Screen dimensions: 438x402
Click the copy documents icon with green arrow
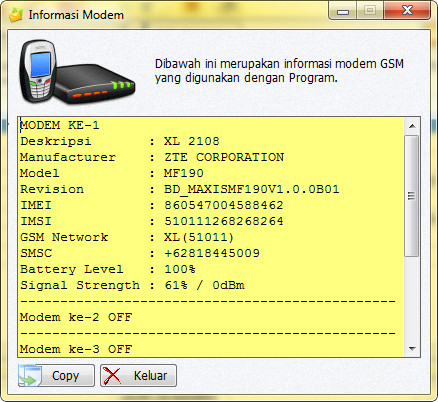[30, 376]
